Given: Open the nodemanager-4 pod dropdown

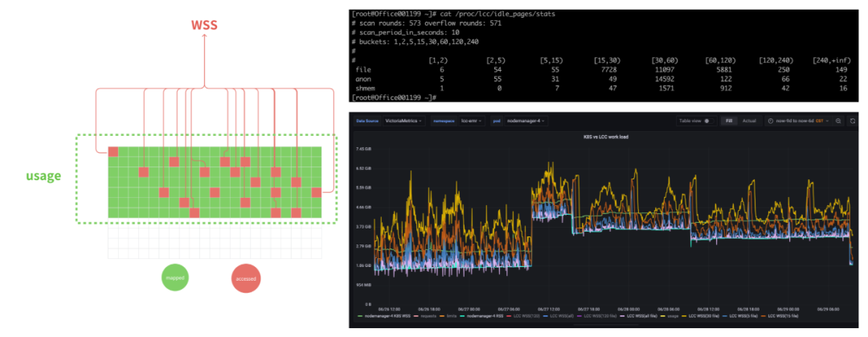Looking at the screenshot, I should coord(526,121).
